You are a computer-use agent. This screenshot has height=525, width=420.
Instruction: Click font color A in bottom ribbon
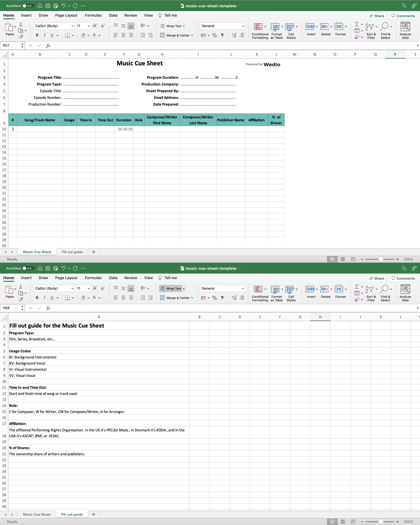(x=94, y=298)
